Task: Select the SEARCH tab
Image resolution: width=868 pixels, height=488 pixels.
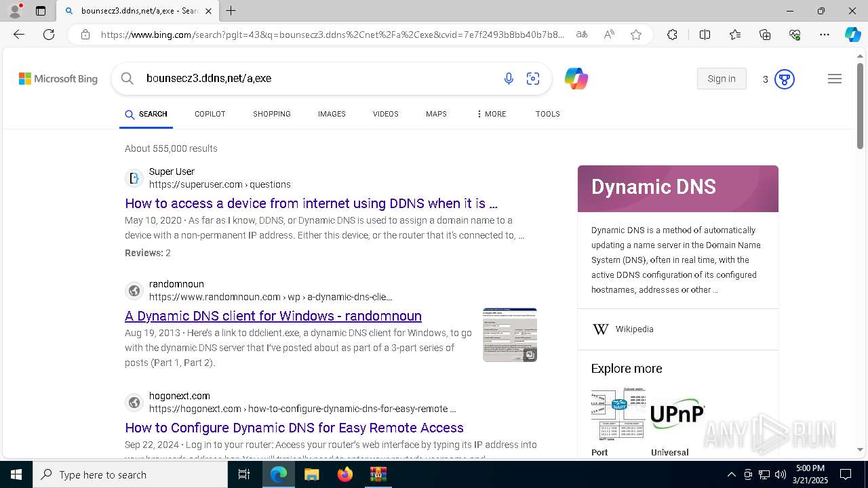Action: [x=146, y=114]
